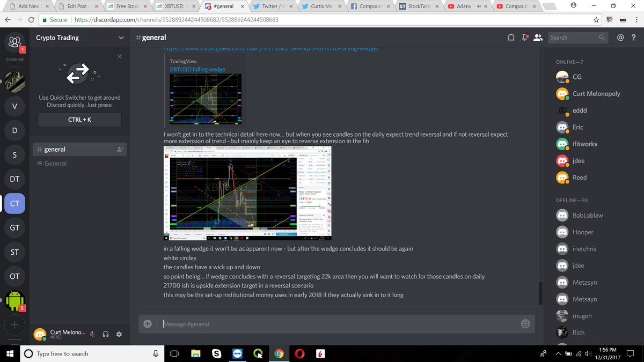Open Discord help question mark icon

point(634,38)
